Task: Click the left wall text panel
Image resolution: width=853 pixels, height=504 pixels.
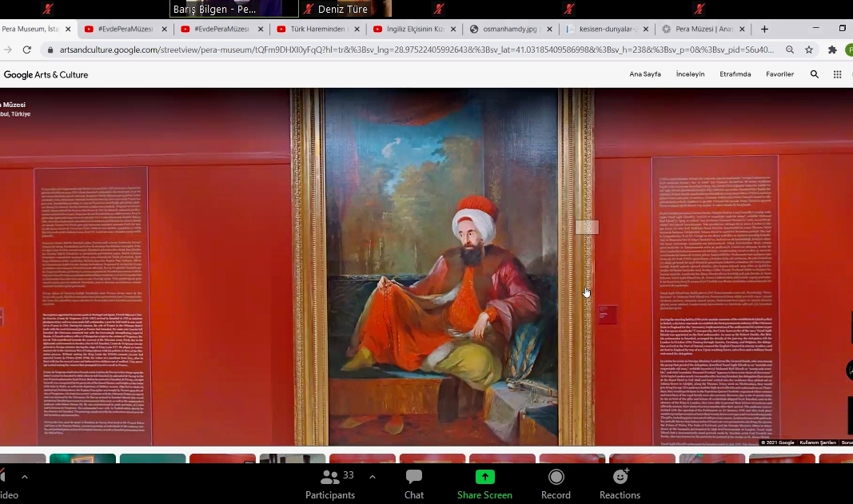Action: click(x=93, y=306)
